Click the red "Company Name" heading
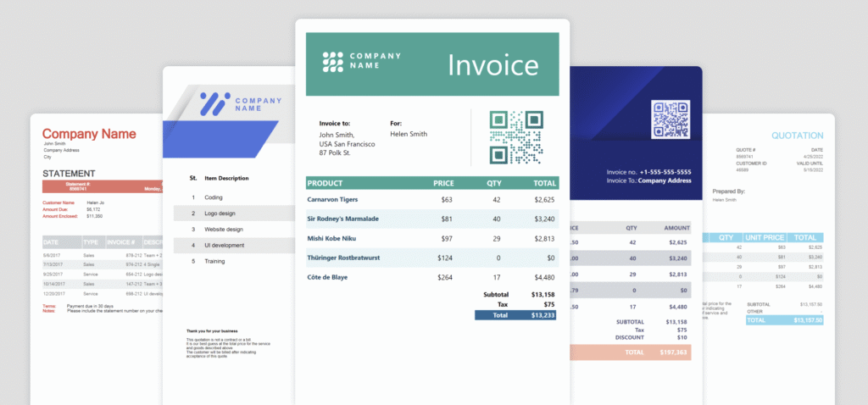The image size is (868, 405). pyautogui.click(x=89, y=134)
